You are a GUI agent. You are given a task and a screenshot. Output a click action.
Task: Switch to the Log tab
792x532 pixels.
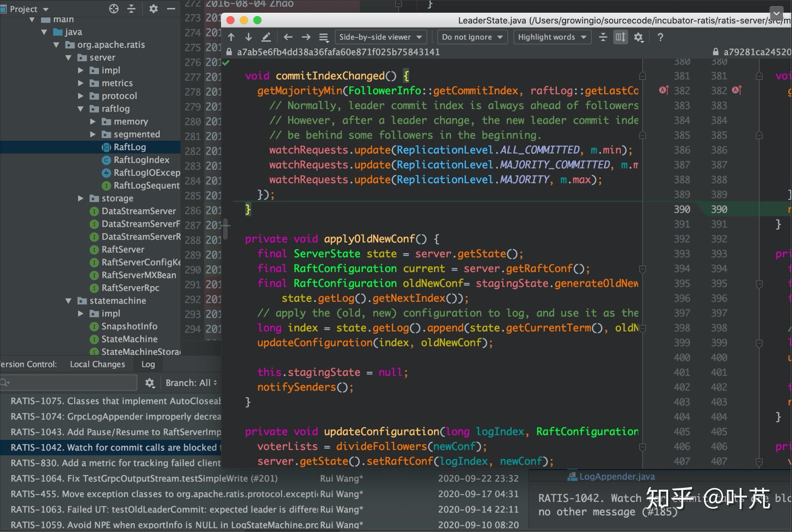148,364
